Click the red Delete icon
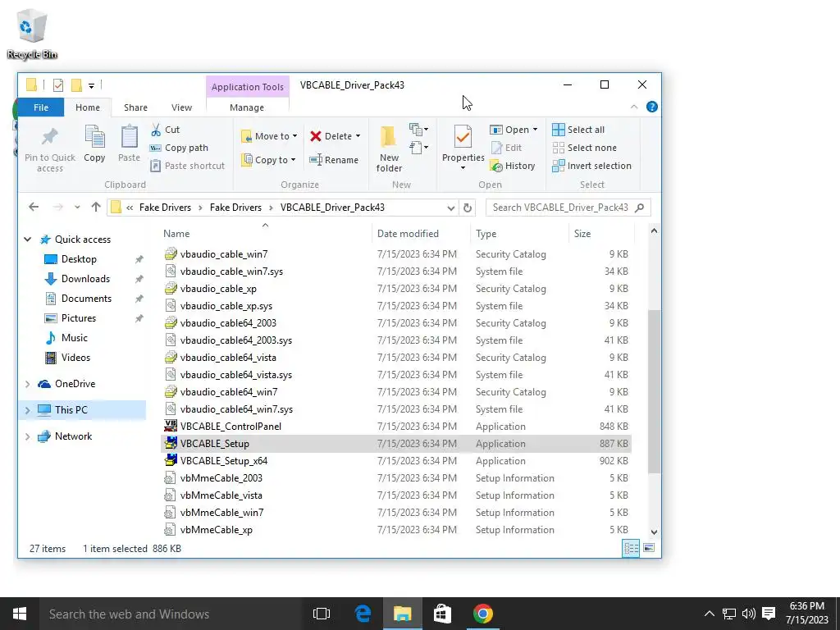Viewport: 840px width, 630px height. 316,136
